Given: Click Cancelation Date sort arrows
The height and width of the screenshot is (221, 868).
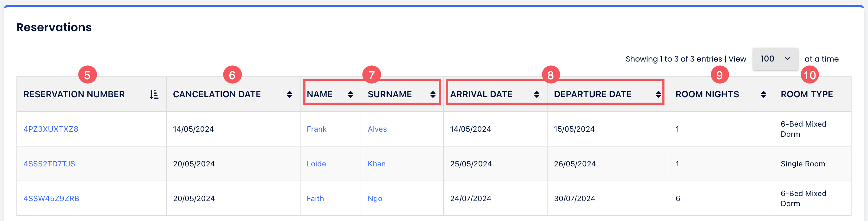Looking at the screenshot, I should click(289, 94).
